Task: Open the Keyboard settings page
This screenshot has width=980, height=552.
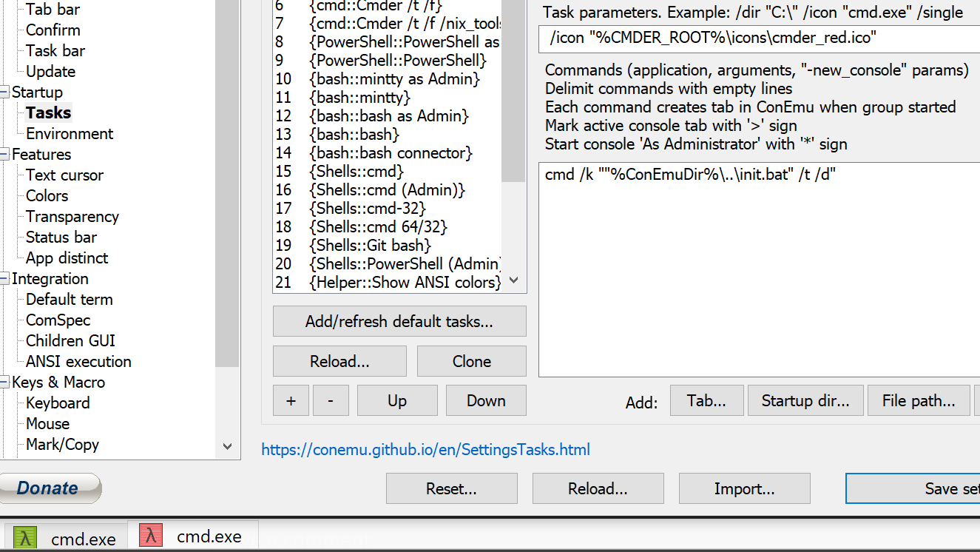Action: 57,403
